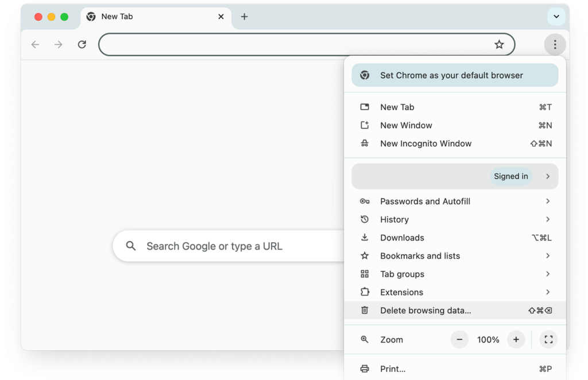Image resolution: width=588 pixels, height=380 pixels.
Task: Click the incognito hat-and-glasses icon
Action: [x=365, y=144]
